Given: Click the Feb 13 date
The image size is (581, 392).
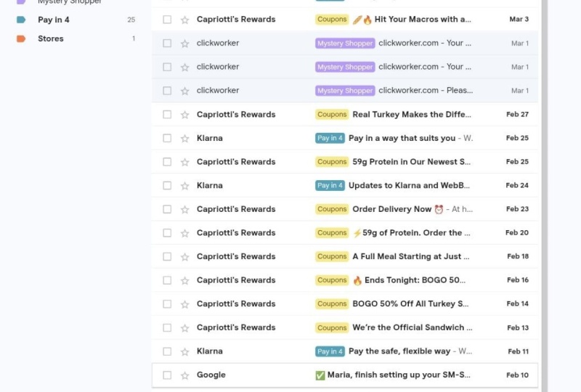Looking at the screenshot, I should click(x=518, y=327).
